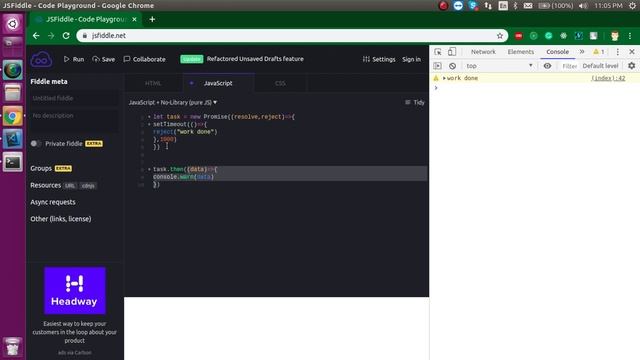640x360 pixels.
Task: Open console settings gear
Action: pyautogui.click(x=631, y=66)
